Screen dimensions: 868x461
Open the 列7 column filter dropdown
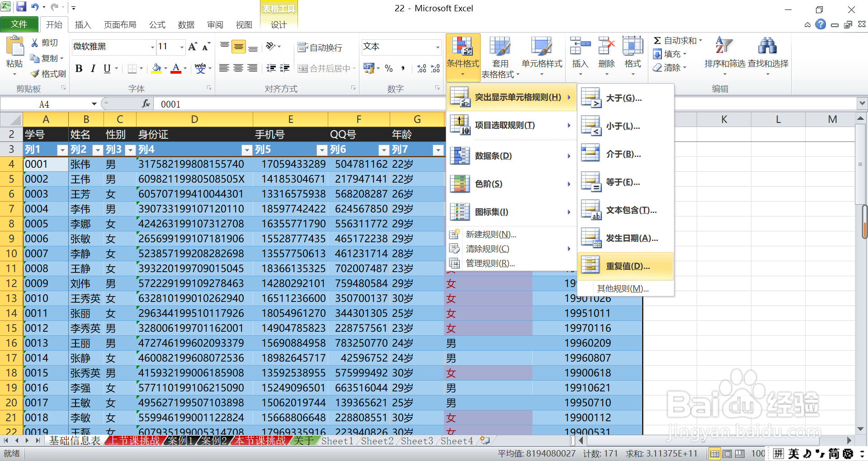[438, 150]
